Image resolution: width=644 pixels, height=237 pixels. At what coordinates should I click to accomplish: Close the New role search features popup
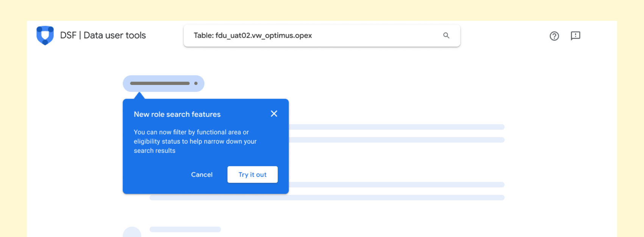[274, 114]
